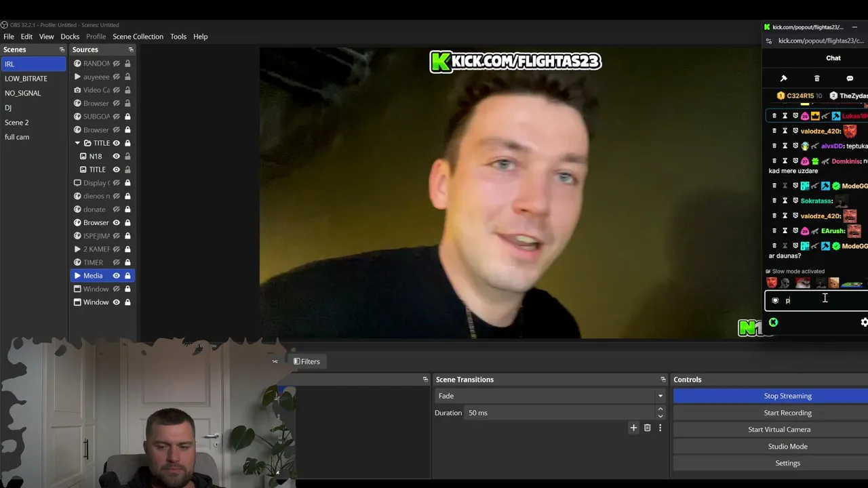This screenshot has height=488, width=868.
Task: Toggle visibility of the RANDOM source
Action: coord(117,64)
